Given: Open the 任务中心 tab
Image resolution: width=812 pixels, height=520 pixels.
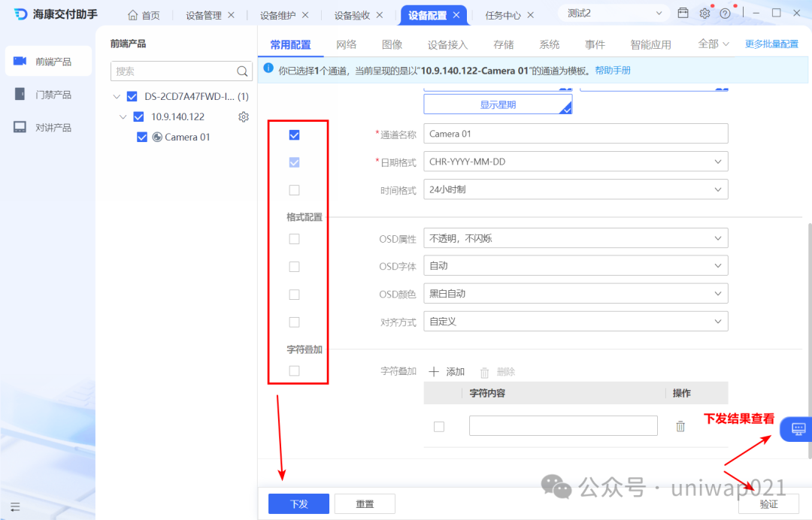Looking at the screenshot, I should pyautogui.click(x=502, y=16).
